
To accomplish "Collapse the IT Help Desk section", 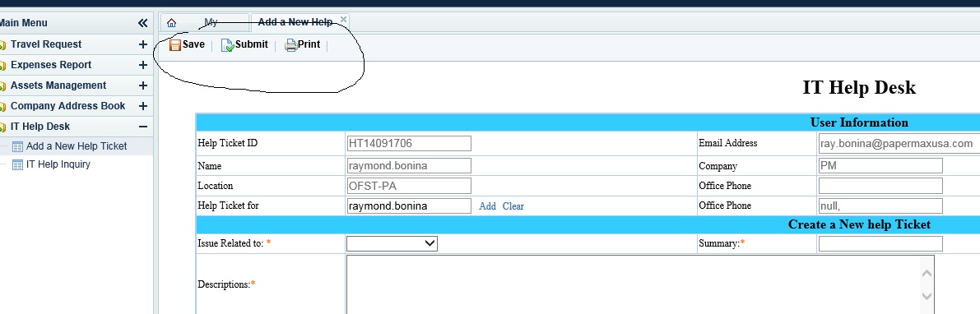I will [x=142, y=127].
